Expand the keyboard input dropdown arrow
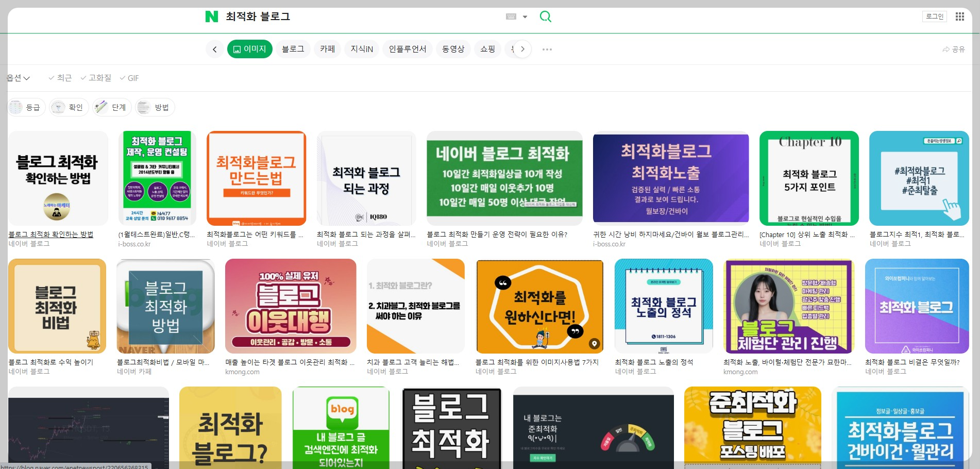This screenshot has height=469, width=980. 525,16
